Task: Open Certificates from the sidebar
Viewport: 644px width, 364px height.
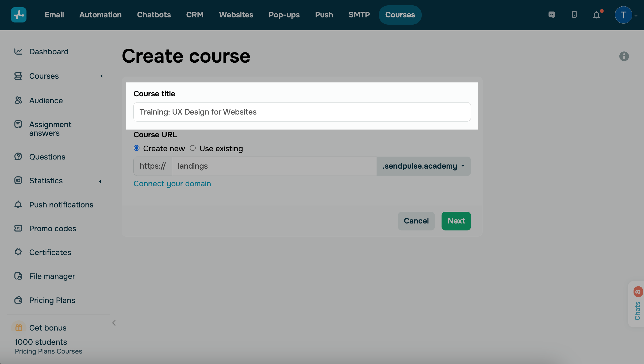Action: pyautogui.click(x=50, y=252)
